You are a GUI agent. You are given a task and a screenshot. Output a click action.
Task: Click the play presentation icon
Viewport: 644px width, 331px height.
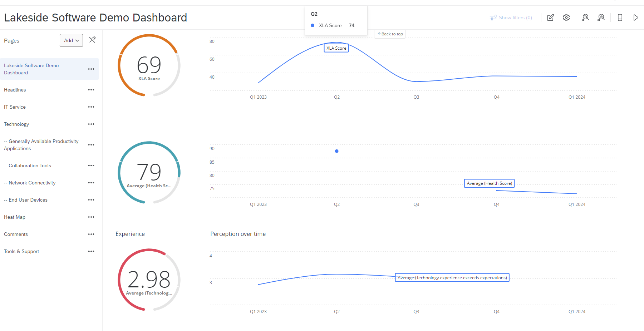pos(636,18)
